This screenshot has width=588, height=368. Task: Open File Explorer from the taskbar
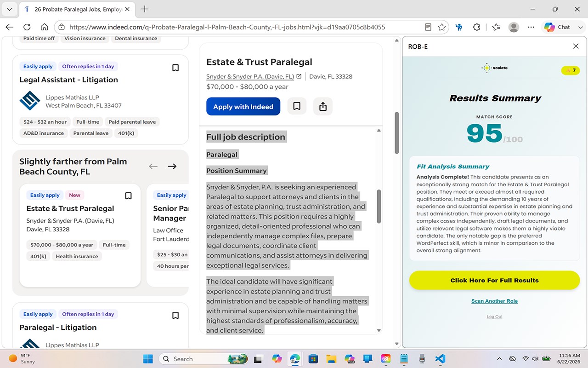tap(331, 359)
